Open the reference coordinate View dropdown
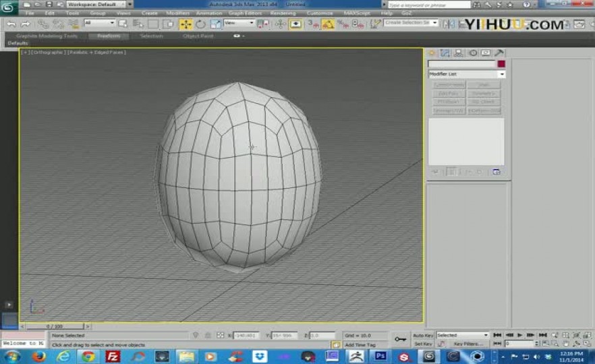 [x=239, y=23]
